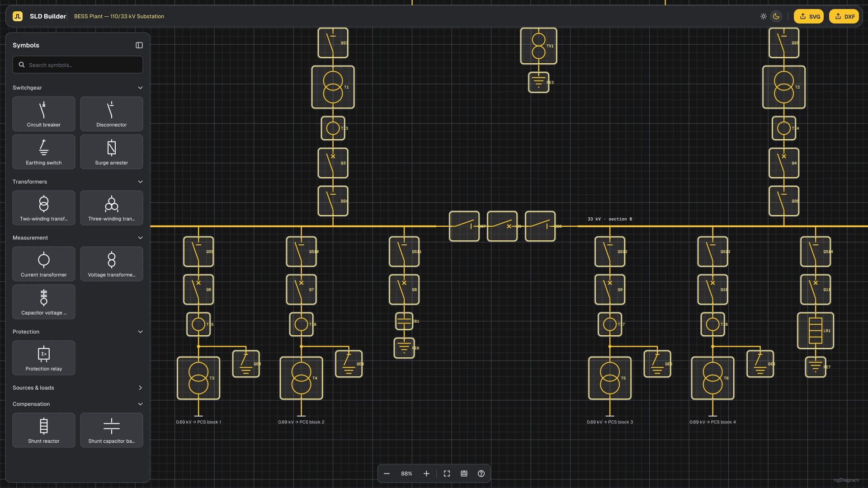Click the '33 kV · section B' label
Image resolution: width=868 pixels, height=488 pixels.
tap(610, 219)
